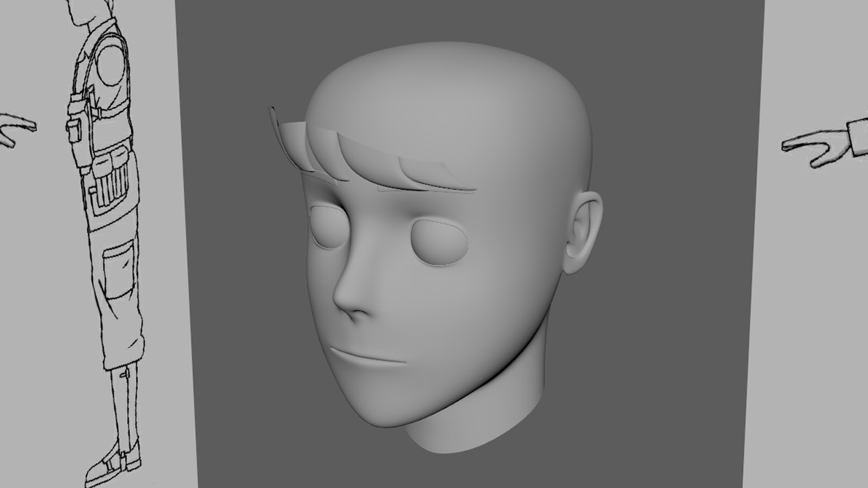
Task: Select the left eyeball mesh near the nose
Action: (328, 228)
